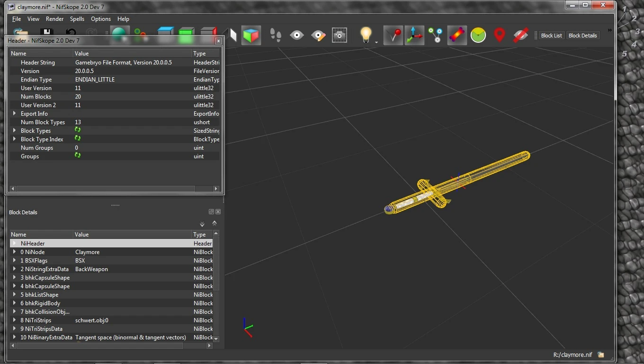The image size is (644, 364).
Task: Click the ENDIAN_LITTLE value cell
Action: point(133,79)
